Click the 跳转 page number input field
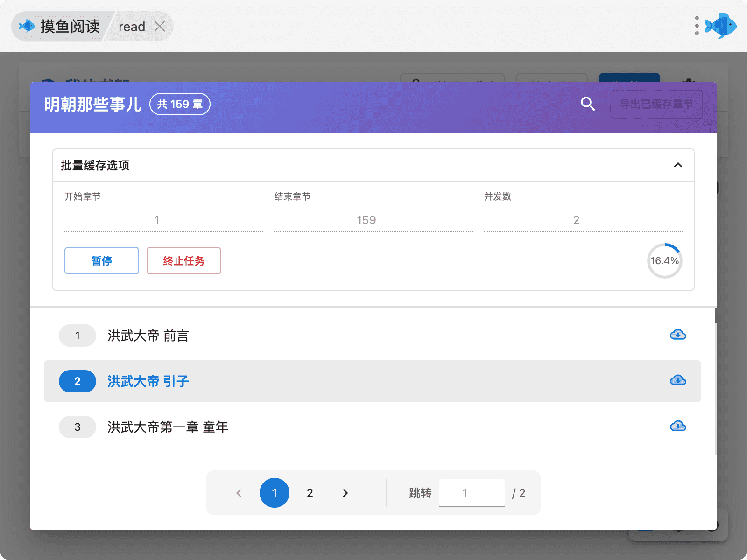Image resolution: width=747 pixels, height=560 pixels. [x=472, y=493]
